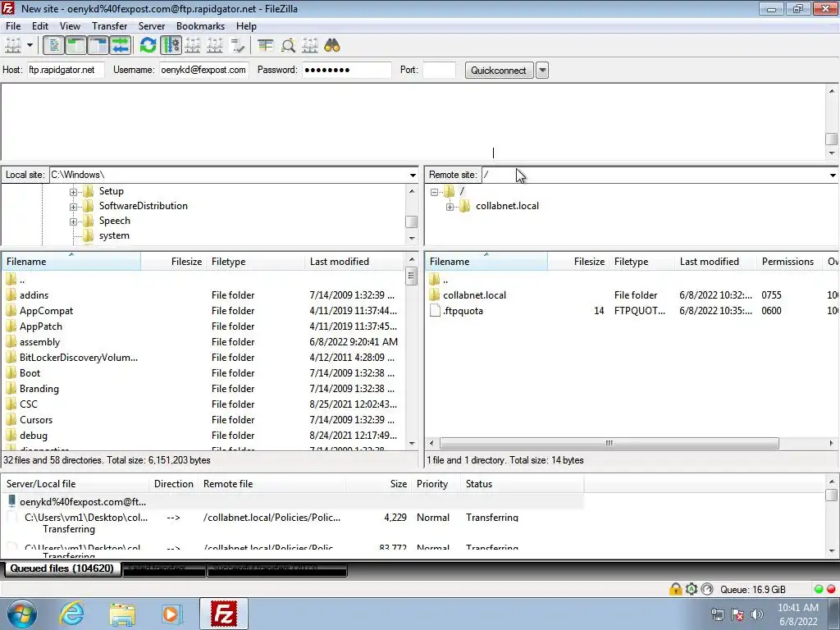Open the Site Manager dropdown arrow
The image size is (840, 630).
coord(30,46)
